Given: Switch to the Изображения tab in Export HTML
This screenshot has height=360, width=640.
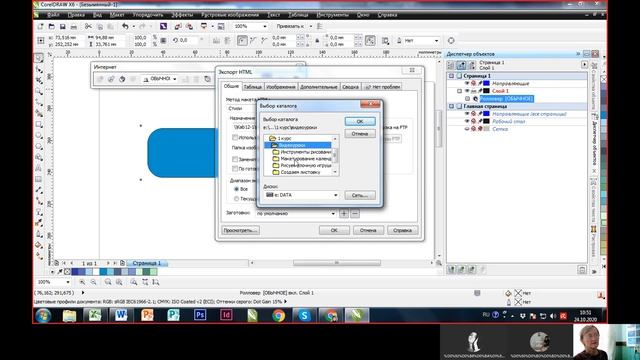Looking at the screenshot, I should pyautogui.click(x=281, y=87).
